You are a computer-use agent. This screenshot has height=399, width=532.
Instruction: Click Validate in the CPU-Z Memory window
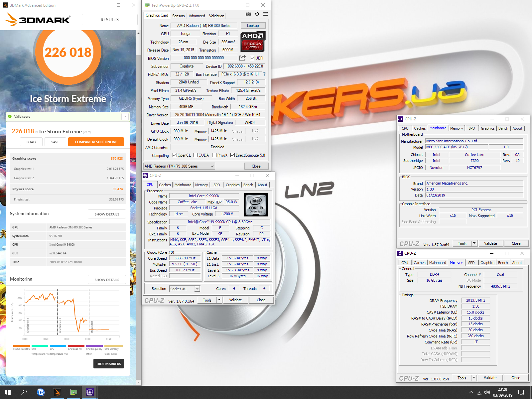pyautogui.click(x=490, y=378)
